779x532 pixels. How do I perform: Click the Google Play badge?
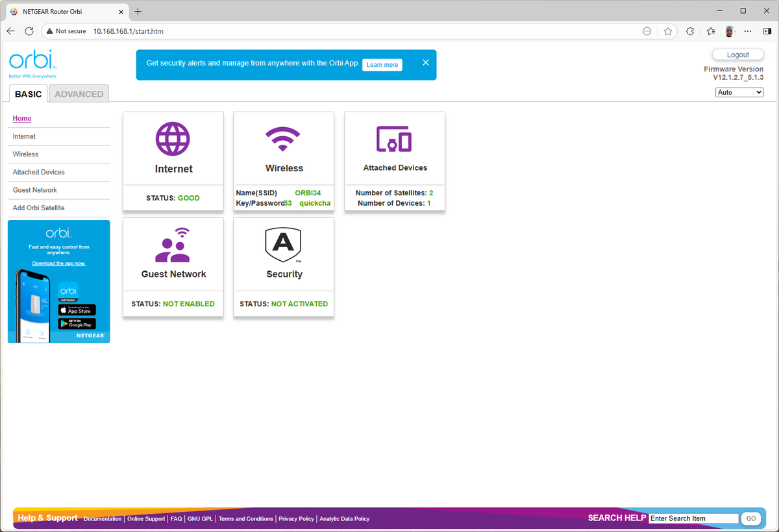coord(77,323)
